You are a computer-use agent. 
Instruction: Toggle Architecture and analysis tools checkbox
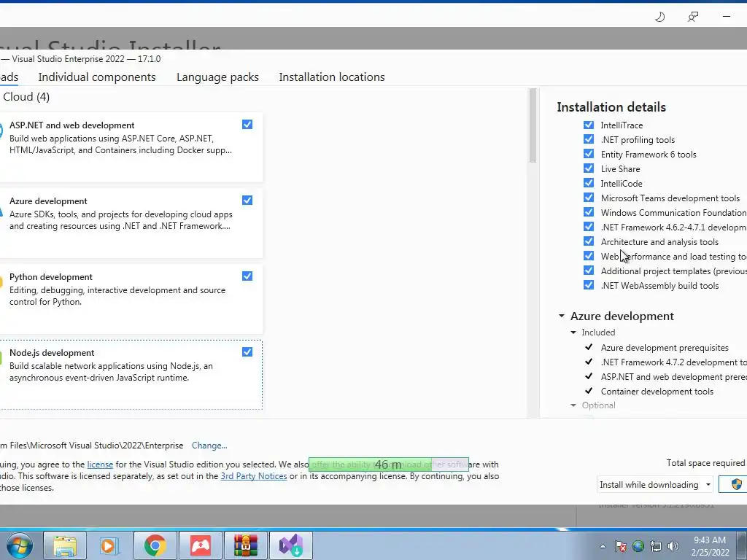tap(589, 241)
